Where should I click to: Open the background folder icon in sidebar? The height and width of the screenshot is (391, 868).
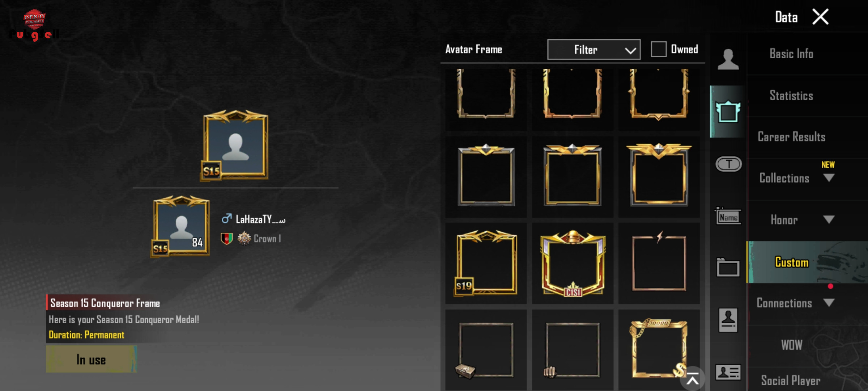tap(728, 268)
